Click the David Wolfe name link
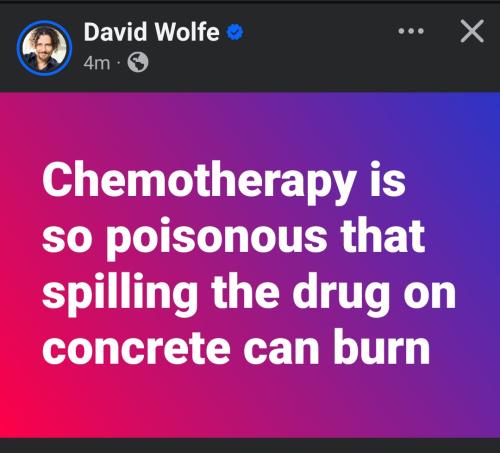 [151, 32]
